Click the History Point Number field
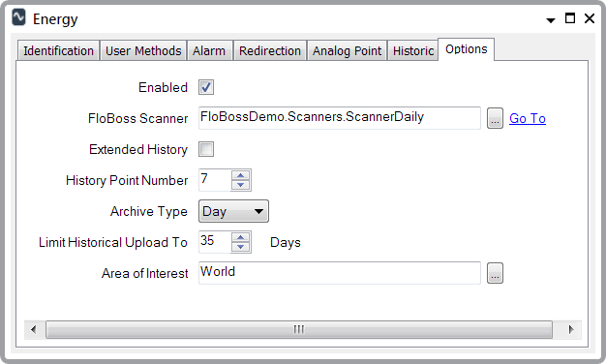Image resolution: width=606 pixels, height=364 pixels. (x=215, y=180)
